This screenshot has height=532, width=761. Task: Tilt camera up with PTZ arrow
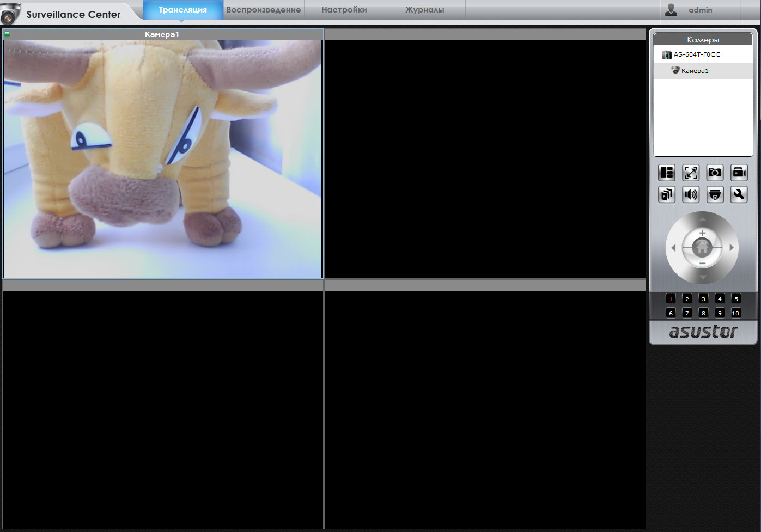(702, 219)
